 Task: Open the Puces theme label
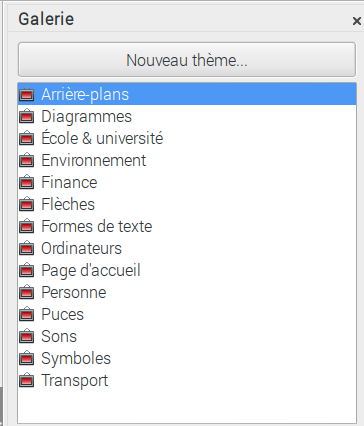tap(62, 314)
